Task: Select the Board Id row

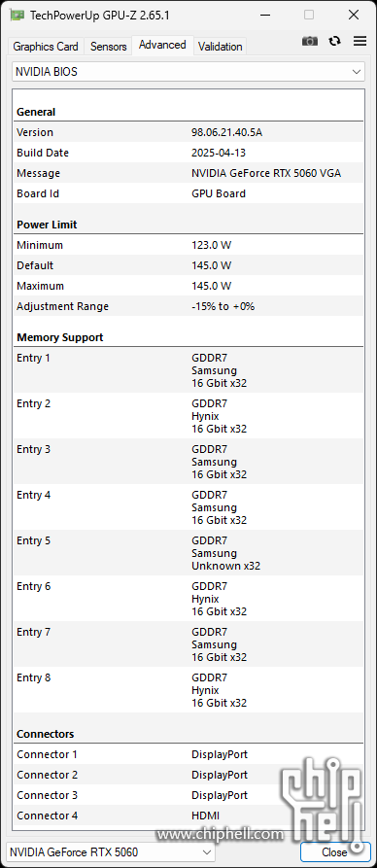Action: [x=188, y=193]
